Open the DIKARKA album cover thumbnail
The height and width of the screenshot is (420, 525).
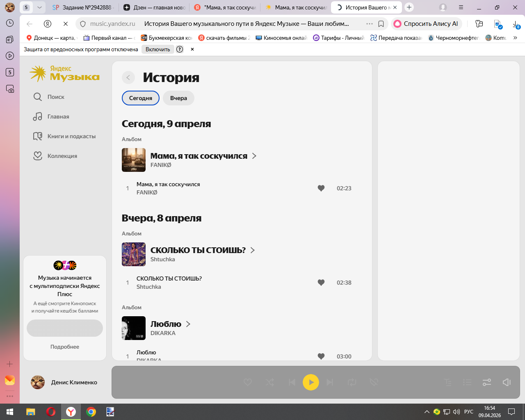pos(134,328)
